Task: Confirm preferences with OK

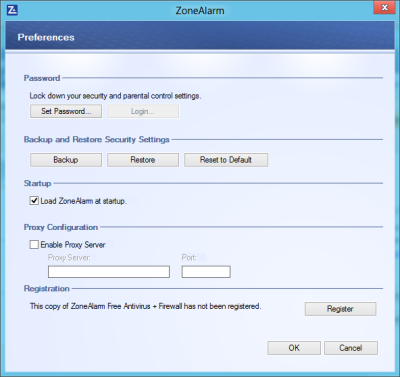Action: pos(294,348)
